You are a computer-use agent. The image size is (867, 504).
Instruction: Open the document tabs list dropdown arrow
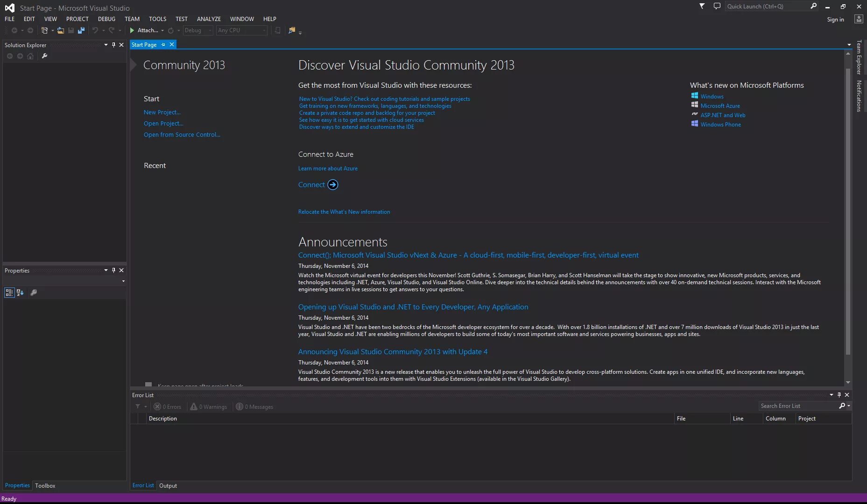(849, 45)
